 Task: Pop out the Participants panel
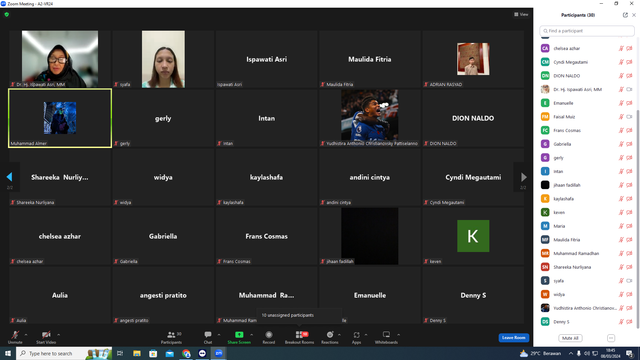[625, 15]
